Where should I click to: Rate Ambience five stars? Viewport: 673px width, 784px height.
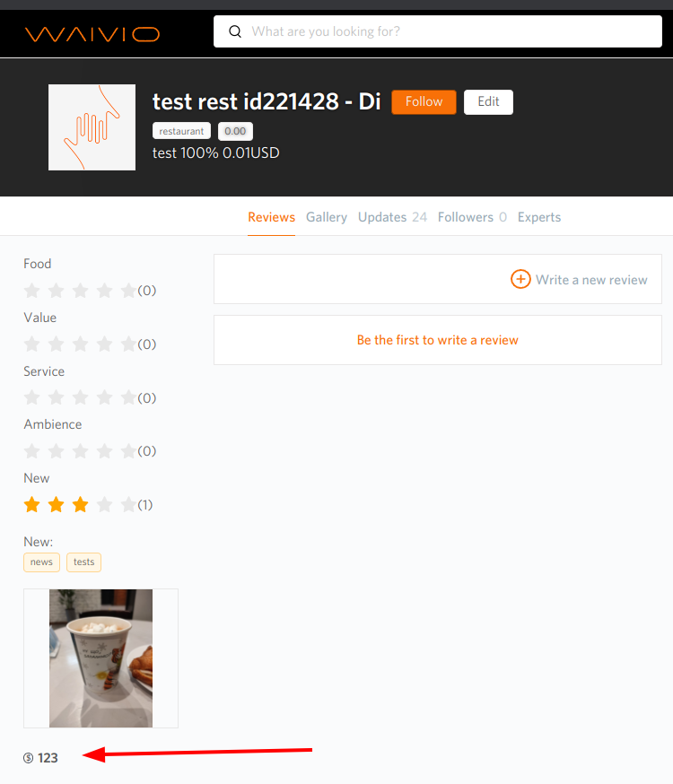(x=128, y=451)
